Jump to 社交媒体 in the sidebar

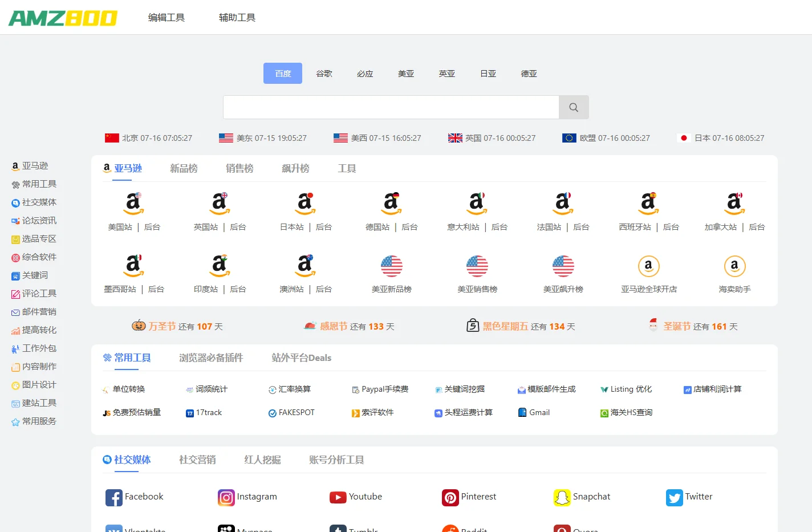tap(34, 202)
